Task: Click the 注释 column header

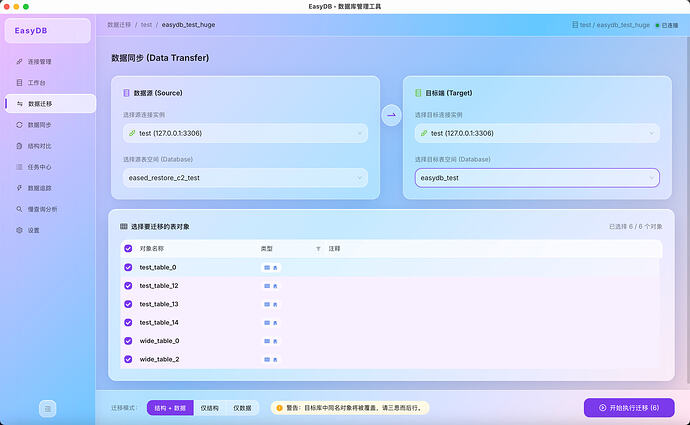Action: (x=334, y=249)
